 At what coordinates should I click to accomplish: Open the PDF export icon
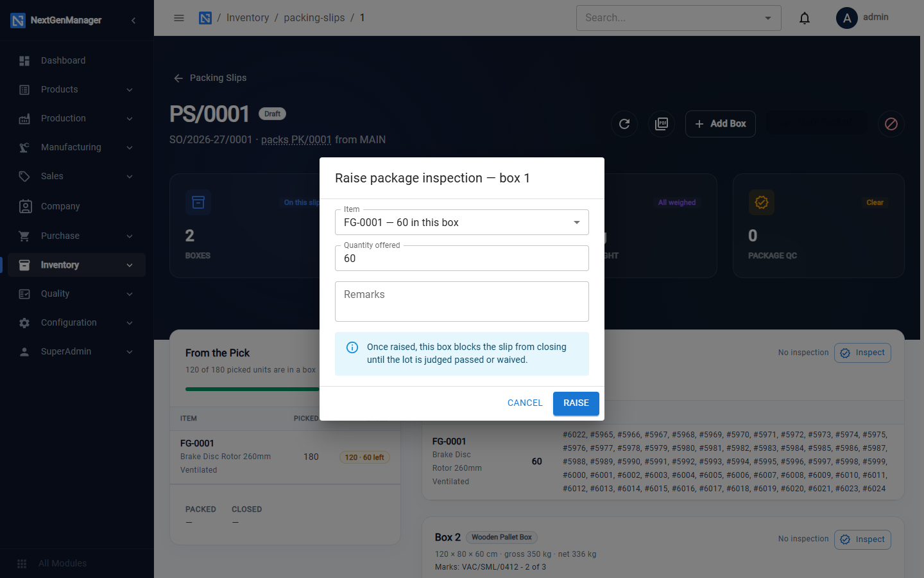[x=662, y=124]
